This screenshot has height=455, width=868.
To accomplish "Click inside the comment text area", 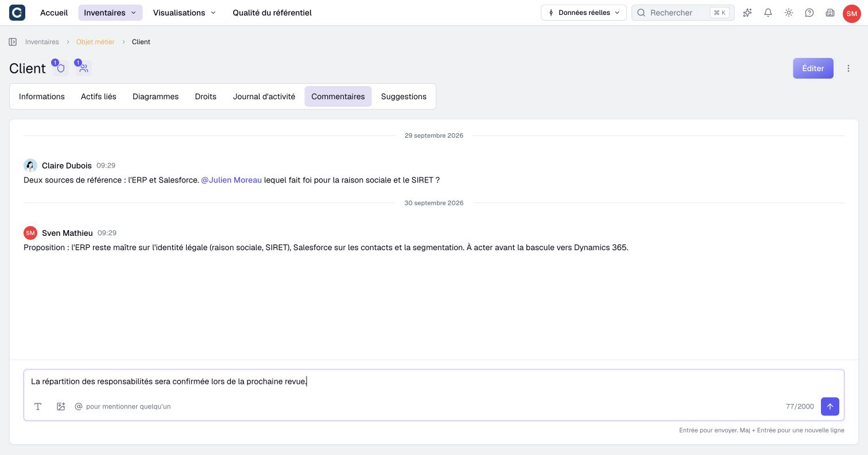I will [x=433, y=382].
